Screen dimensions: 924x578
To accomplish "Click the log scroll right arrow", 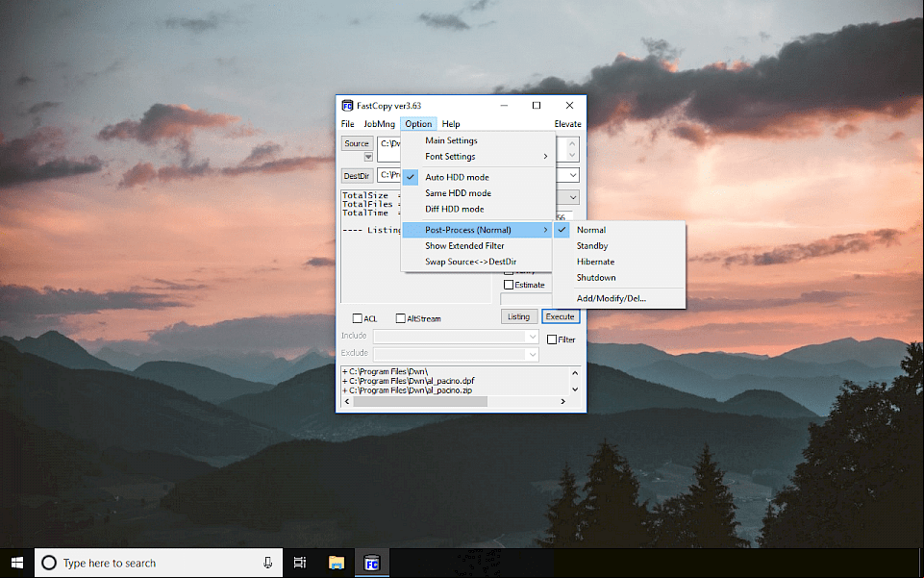I will coord(562,401).
